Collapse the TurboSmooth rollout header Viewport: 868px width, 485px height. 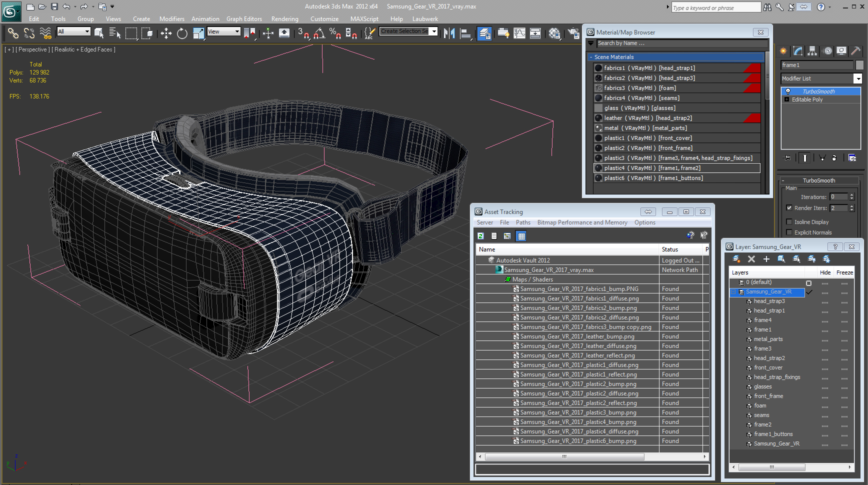(x=819, y=180)
